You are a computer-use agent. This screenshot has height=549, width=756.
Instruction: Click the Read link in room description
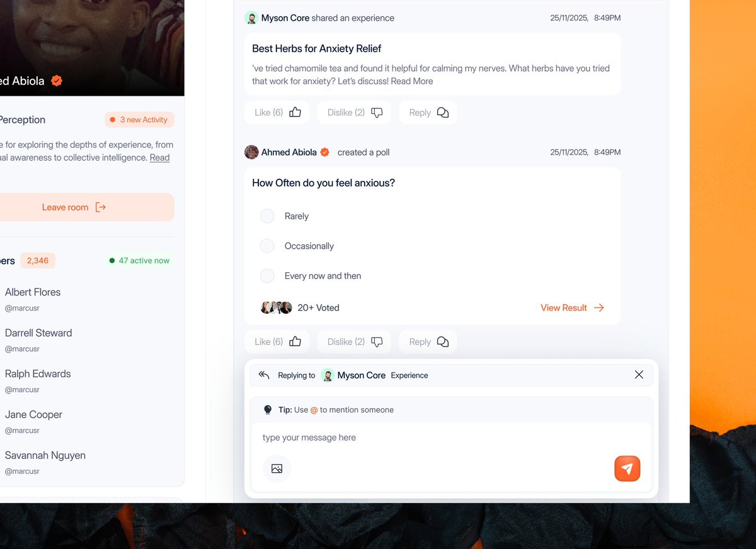[x=159, y=157]
